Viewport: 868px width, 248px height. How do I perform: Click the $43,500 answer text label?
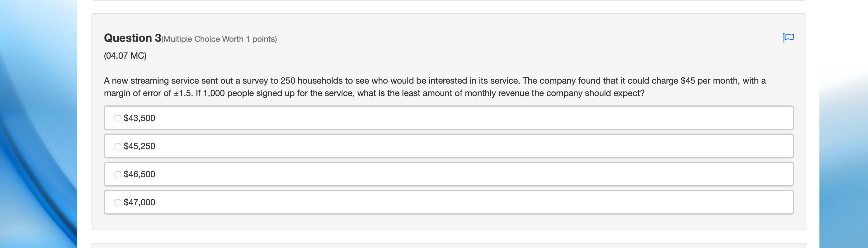pos(139,118)
